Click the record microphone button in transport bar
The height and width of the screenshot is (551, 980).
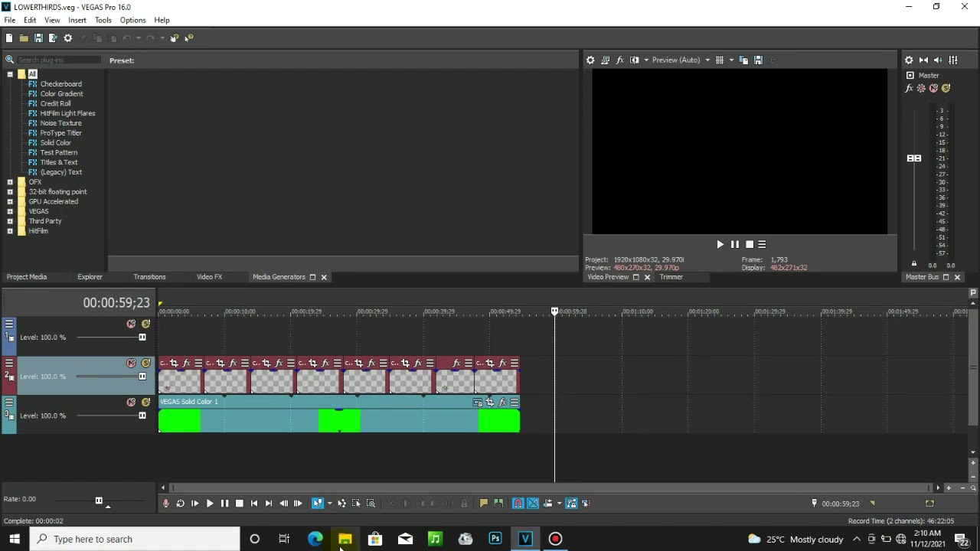click(x=165, y=503)
